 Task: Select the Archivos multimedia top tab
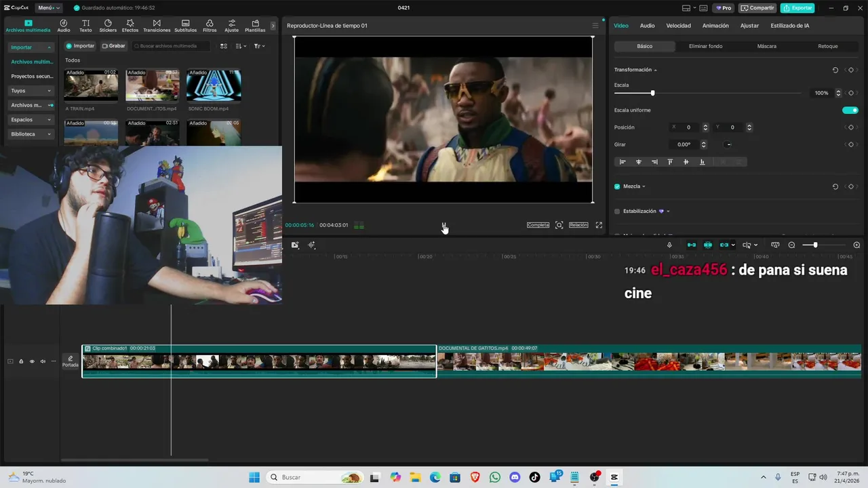(28, 26)
